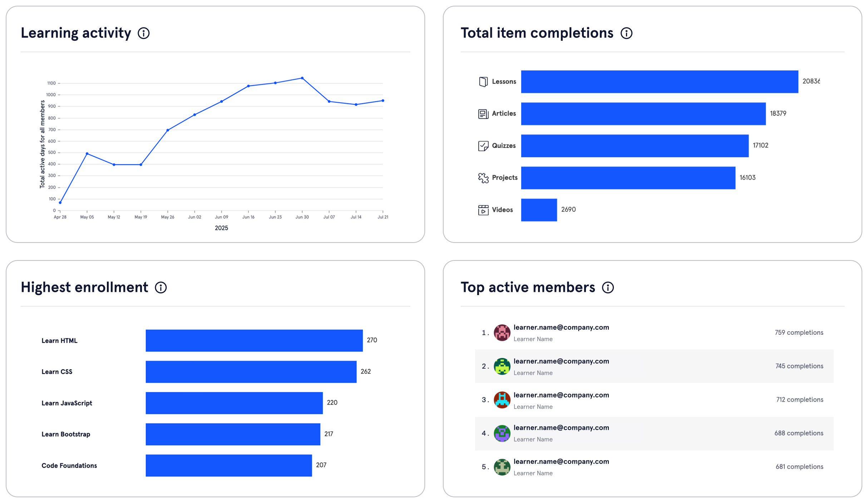Click the rank 5 learner email
Viewport: 868px width, 503px height.
tap(561, 462)
